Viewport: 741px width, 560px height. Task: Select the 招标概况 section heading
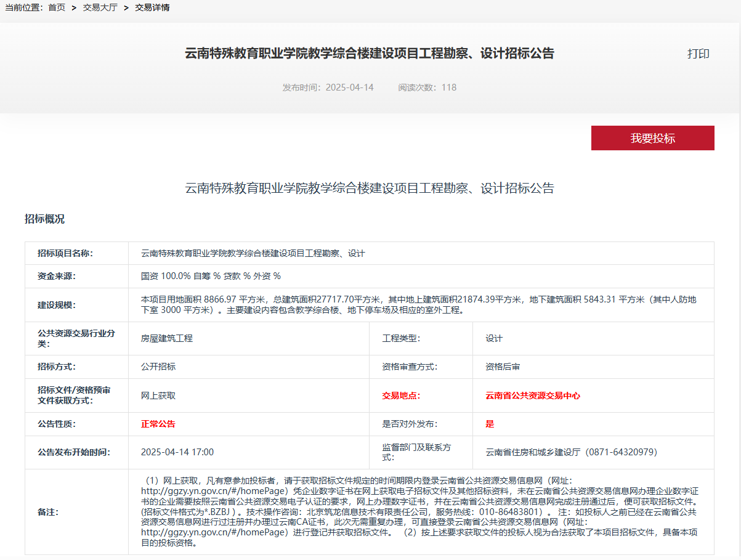pos(44,219)
